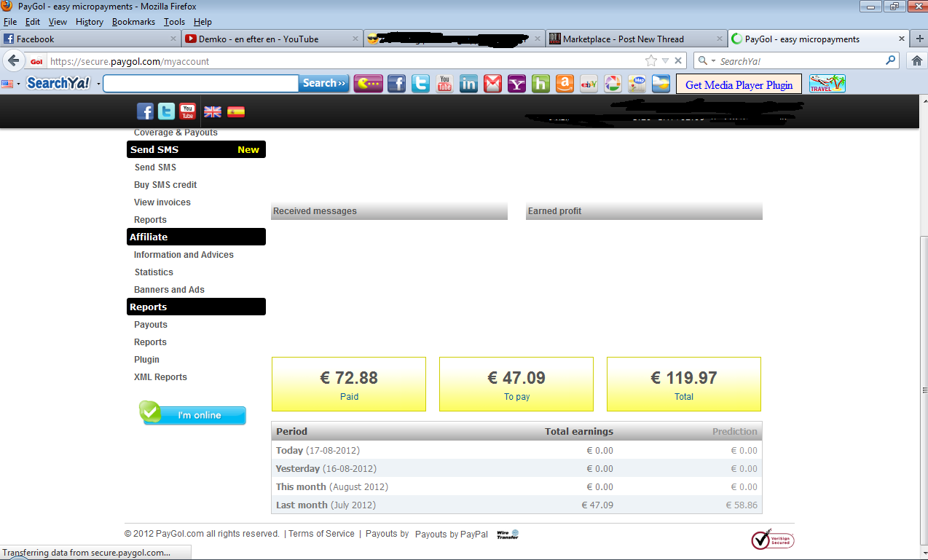
Task: Click the SearchYa toolbar search input field
Action: tap(201, 84)
